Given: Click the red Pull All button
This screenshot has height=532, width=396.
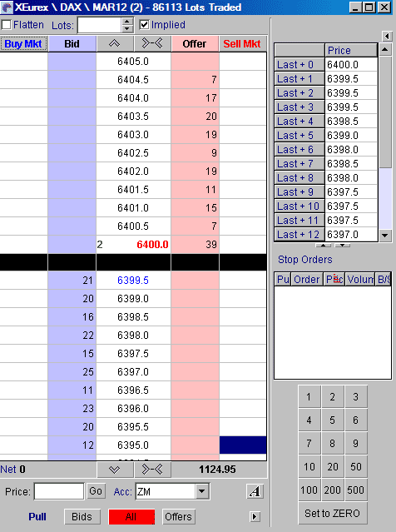Looking at the screenshot, I should tap(131, 517).
